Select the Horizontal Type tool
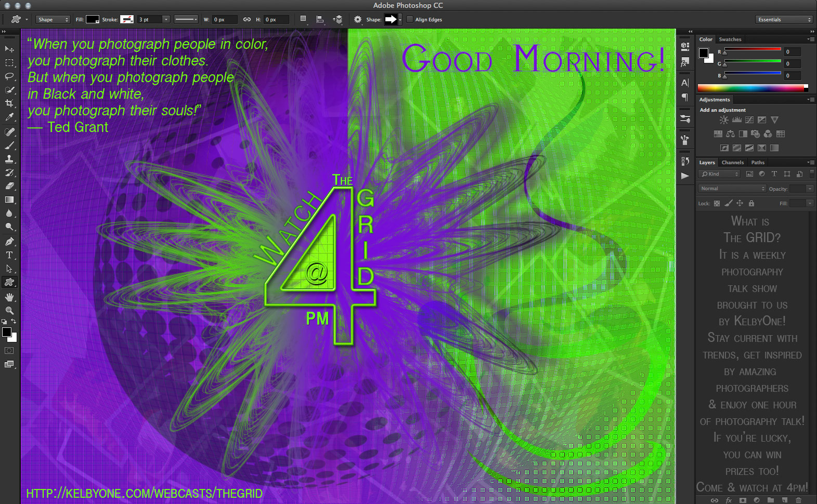 point(9,255)
